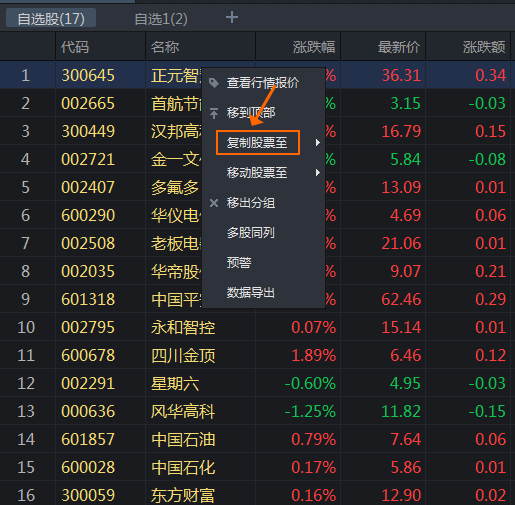Click the price 21.06 in row 7
Image resolution: width=515 pixels, height=505 pixels.
coord(401,243)
